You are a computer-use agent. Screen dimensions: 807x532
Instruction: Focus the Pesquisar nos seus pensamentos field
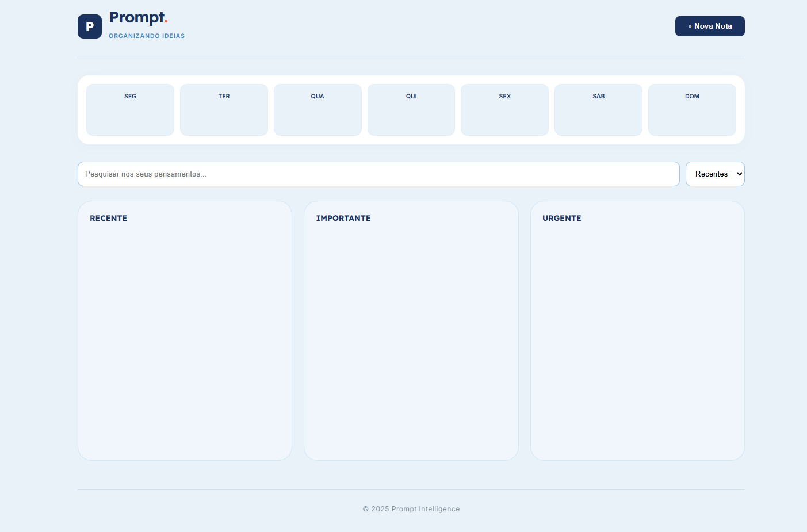(x=378, y=174)
